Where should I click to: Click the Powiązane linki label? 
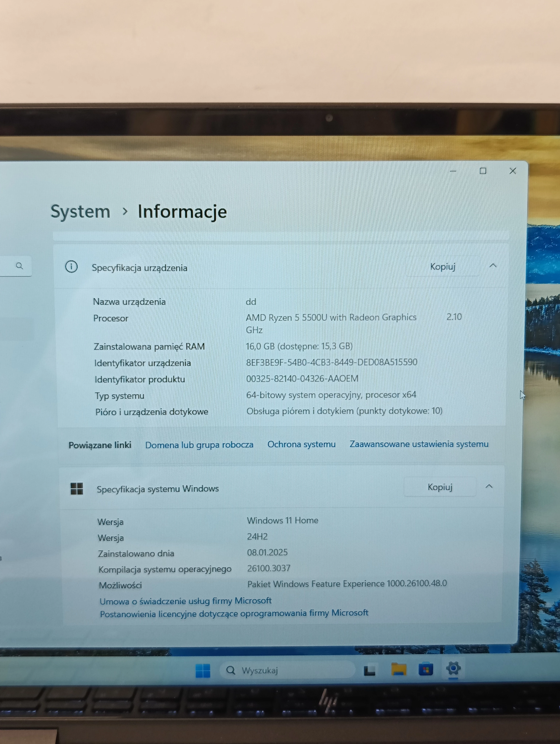click(x=100, y=445)
